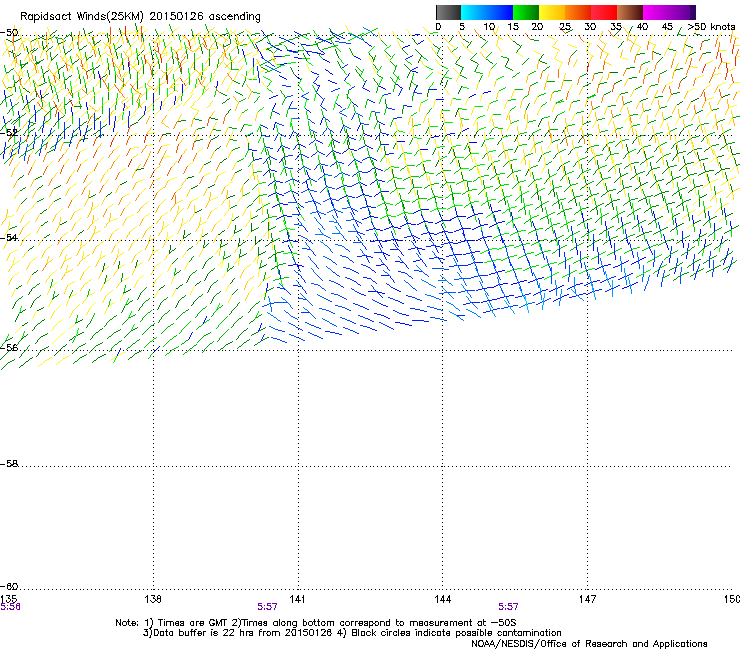Click the longitude label 144

click(443, 599)
